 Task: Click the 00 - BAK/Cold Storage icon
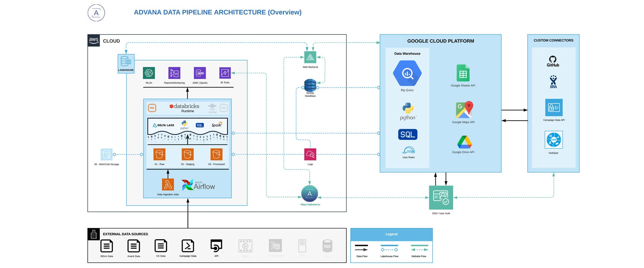coord(107,154)
